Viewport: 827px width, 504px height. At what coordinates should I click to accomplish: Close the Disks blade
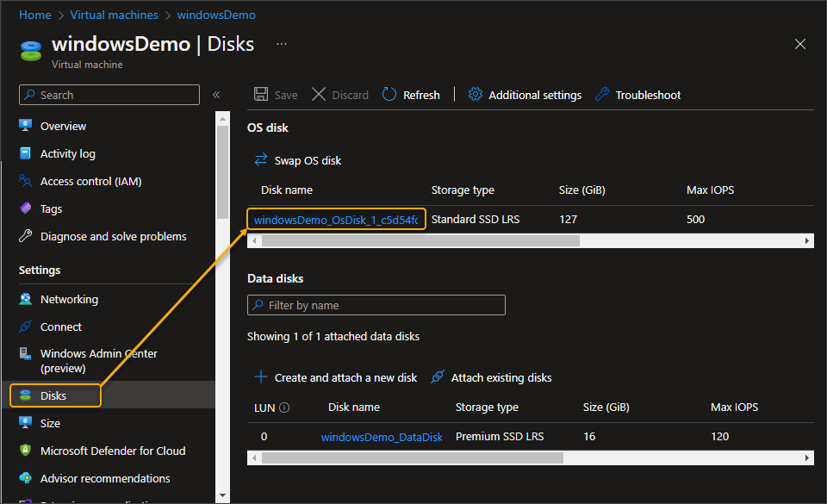click(800, 44)
